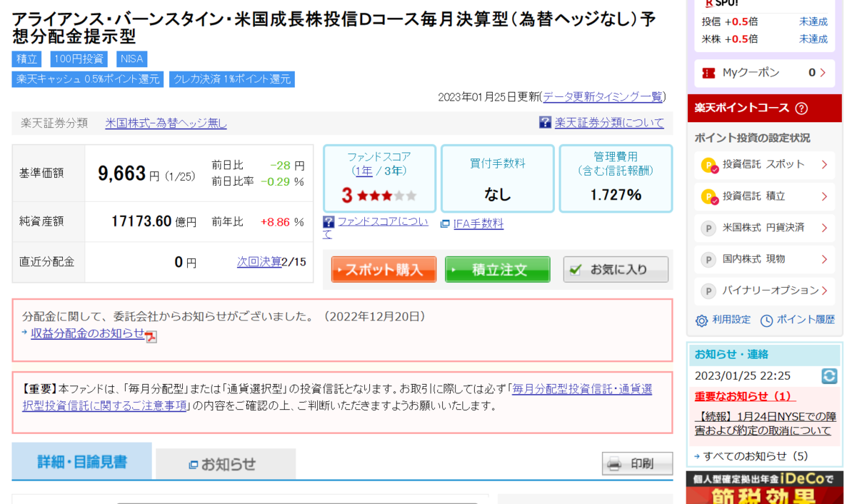Click 米株 未達成 status link
The height and width of the screenshot is (504, 857).
(813, 39)
